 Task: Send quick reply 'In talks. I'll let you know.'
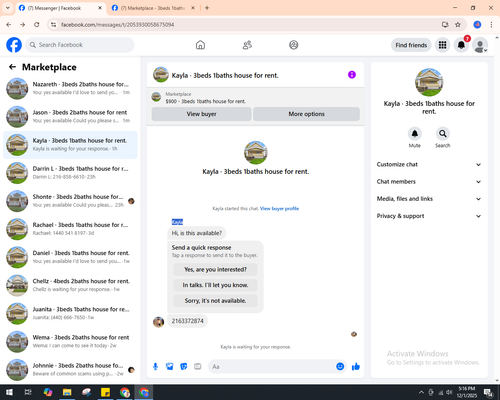215,285
